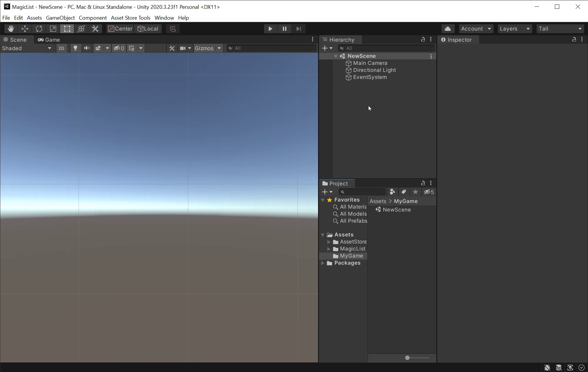Image resolution: width=588 pixels, height=372 pixels.
Task: Open Inspector panel options menu
Action: (582, 39)
